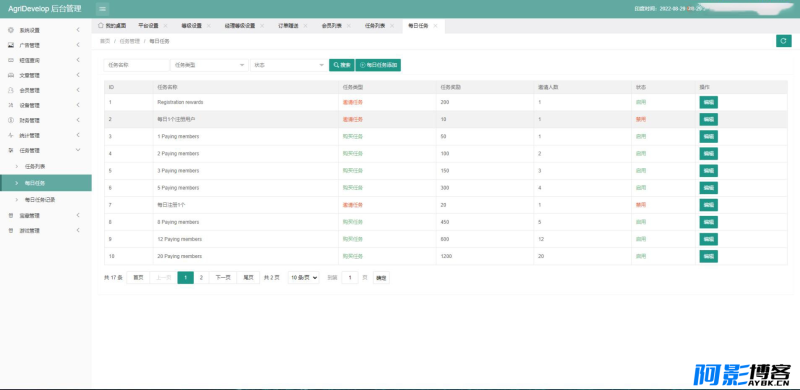Click the green refresh icon button
This screenshot has width=800, height=390.
[783, 41]
